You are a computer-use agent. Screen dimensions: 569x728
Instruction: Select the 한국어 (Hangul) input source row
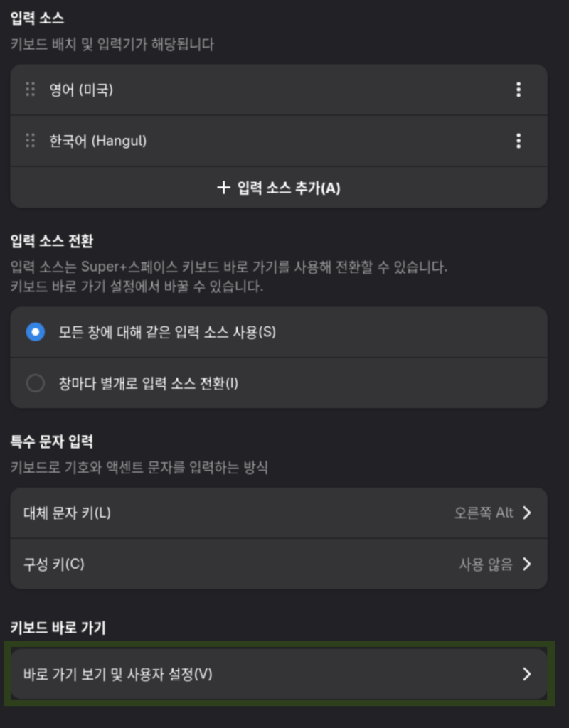pyautogui.click(x=98, y=141)
